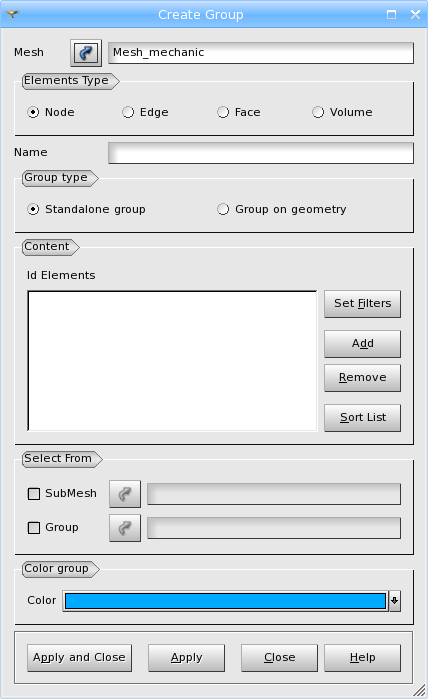Click the application icon in title bar

(12, 14)
